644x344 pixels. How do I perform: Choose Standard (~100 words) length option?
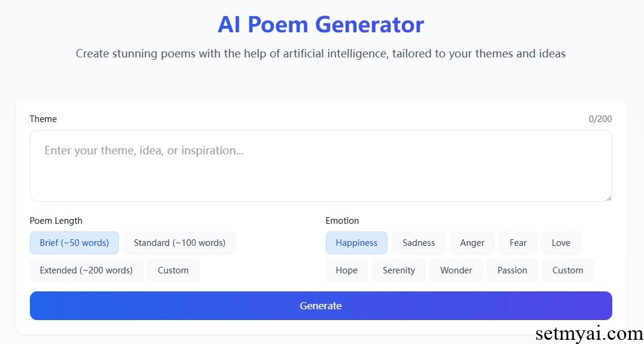tap(179, 243)
